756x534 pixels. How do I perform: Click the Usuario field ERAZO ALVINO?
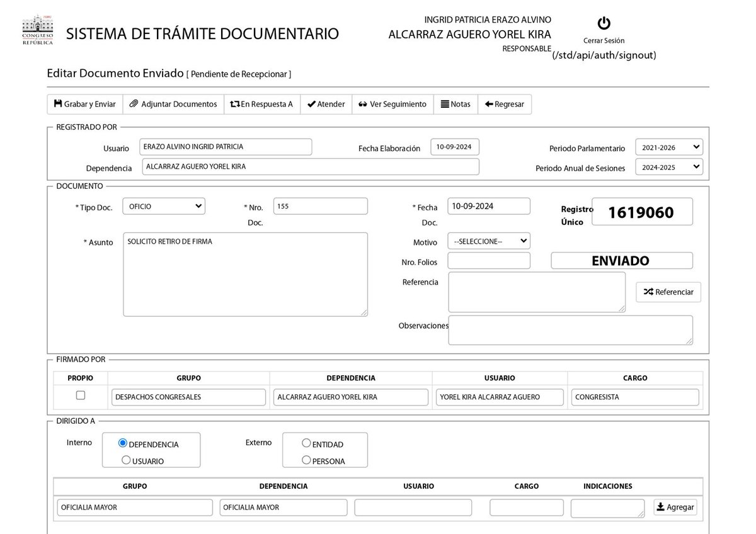point(226,147)
